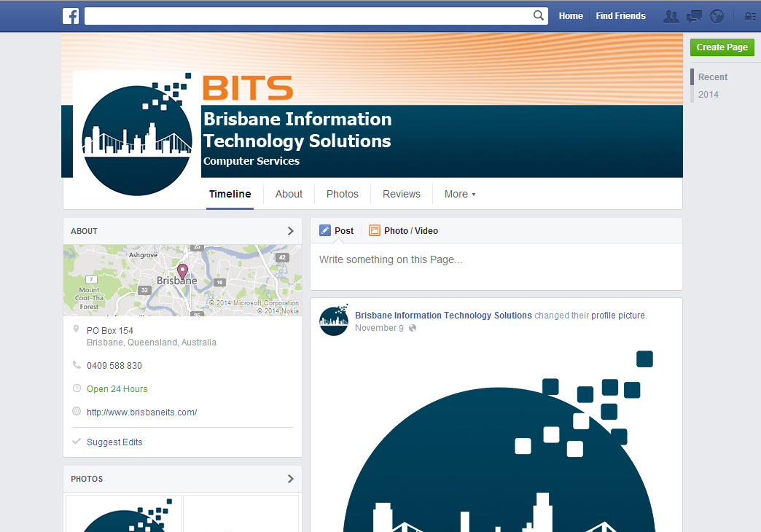Click the Open 24 Hours text
761x532 pixels.
[x=117, y=389]
